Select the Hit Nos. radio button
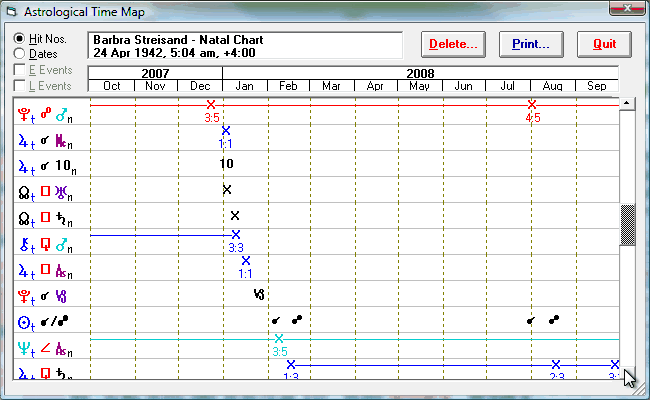 19,39
